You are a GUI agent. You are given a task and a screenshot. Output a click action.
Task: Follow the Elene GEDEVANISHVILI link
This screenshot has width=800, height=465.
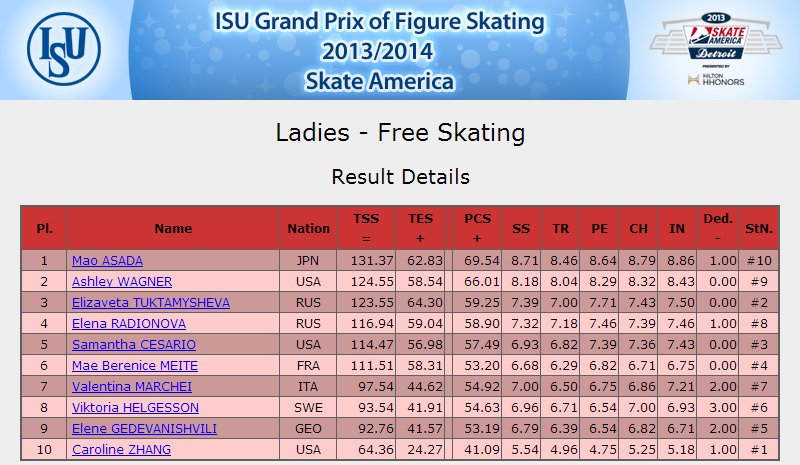click(x=144, y=428)
